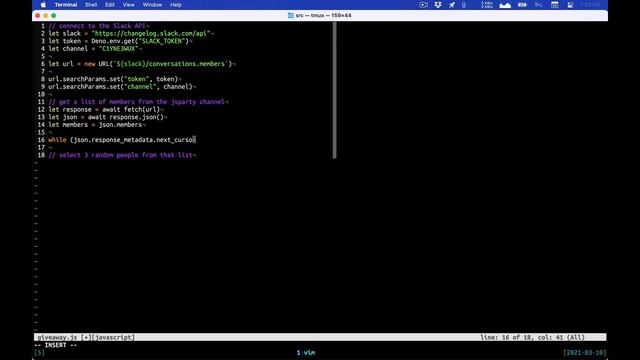Screen dimensions: 640x360
Task: Click the Slack URL string on line 2
Action: tap(151, 33)
